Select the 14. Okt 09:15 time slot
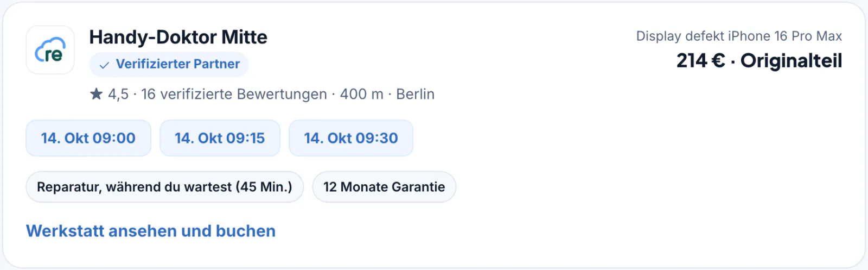868x270 pixels. pos(220,138)
